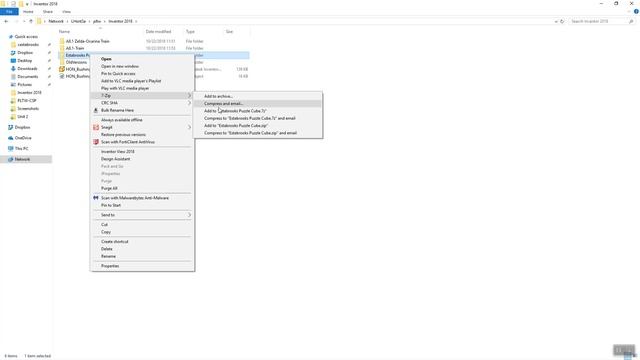This screenshot has height=360, width=640.
Task: Select Play with VLC media player
Action: pos(125,88)
